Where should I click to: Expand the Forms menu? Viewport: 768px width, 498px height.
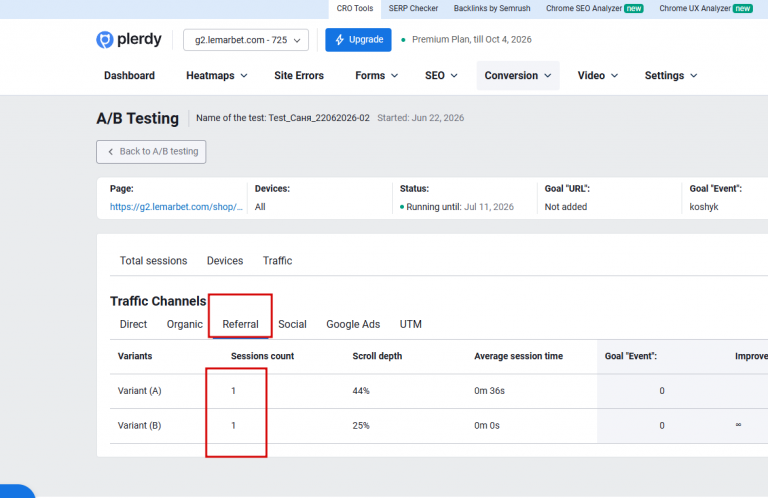[x=376, y=75]
